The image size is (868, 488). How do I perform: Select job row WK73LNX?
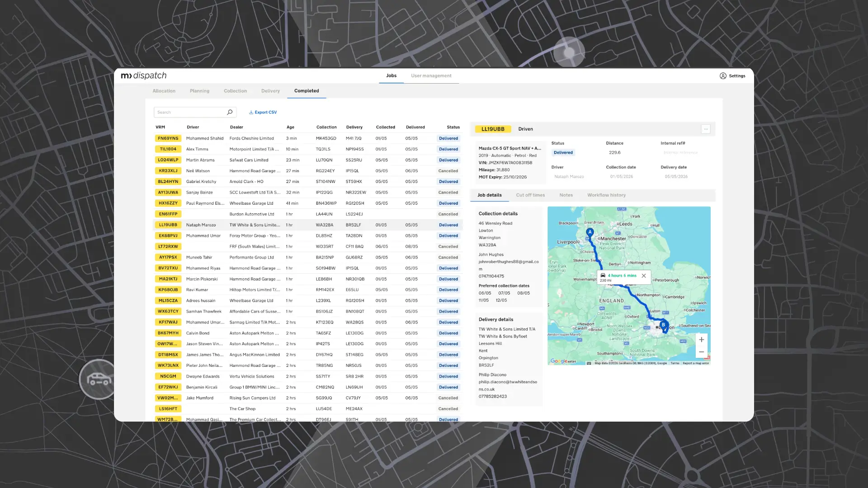[307, 366]
